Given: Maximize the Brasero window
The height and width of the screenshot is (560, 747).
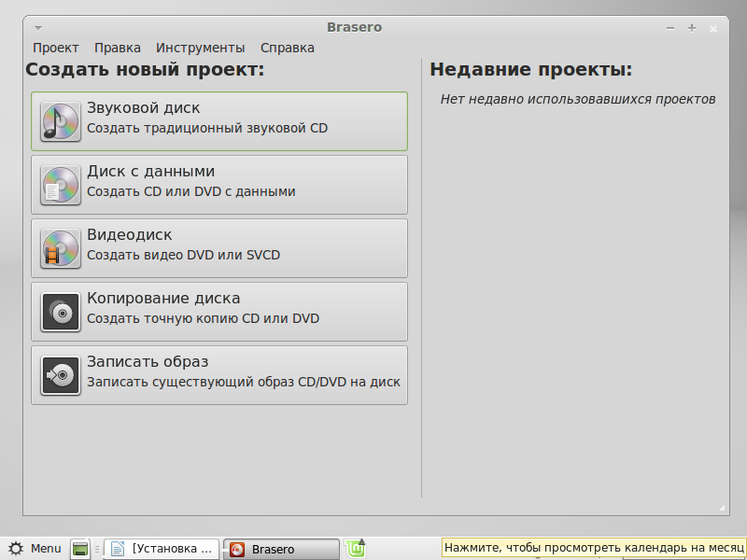Looking at the screenshot, I should click(x=692, y=29).
